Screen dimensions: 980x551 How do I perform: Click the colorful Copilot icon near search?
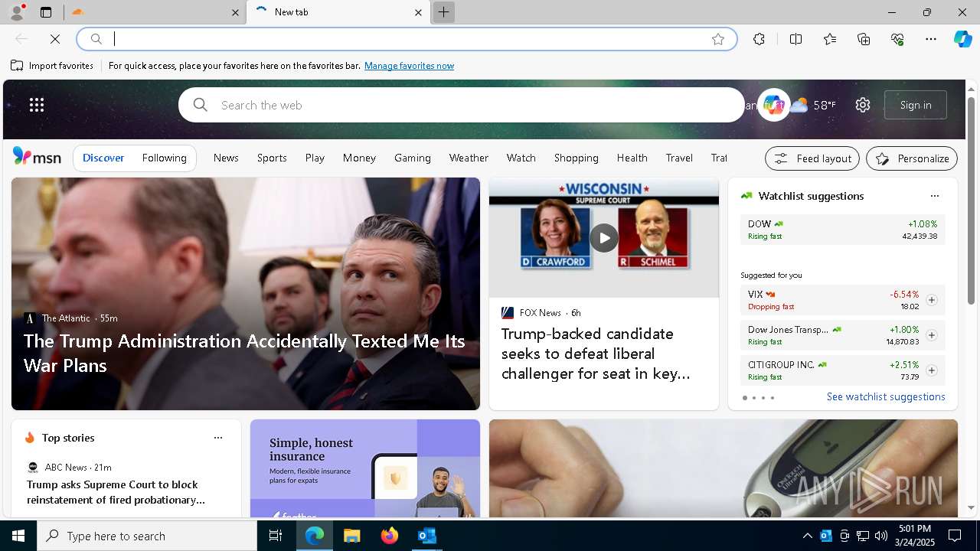tap(773, 105)
